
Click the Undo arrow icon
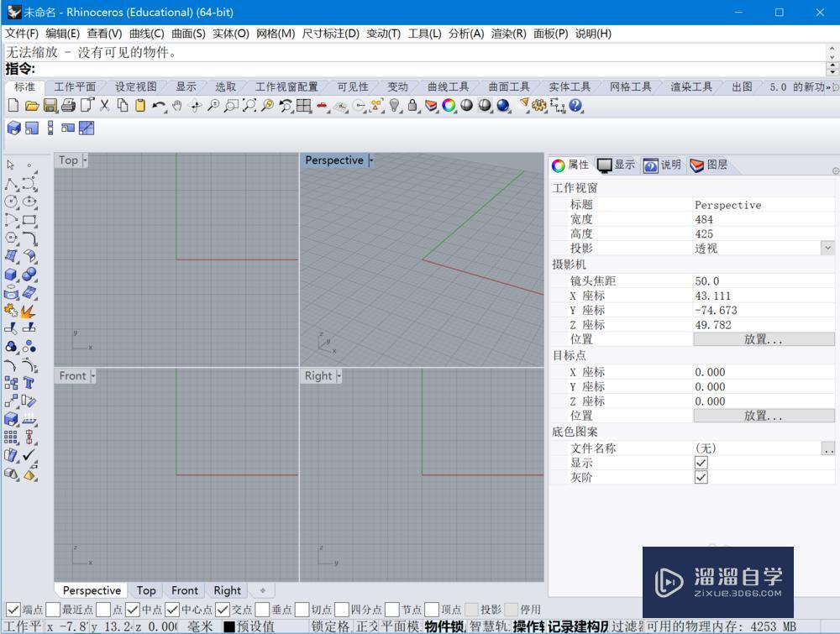(x=158, y=106)
